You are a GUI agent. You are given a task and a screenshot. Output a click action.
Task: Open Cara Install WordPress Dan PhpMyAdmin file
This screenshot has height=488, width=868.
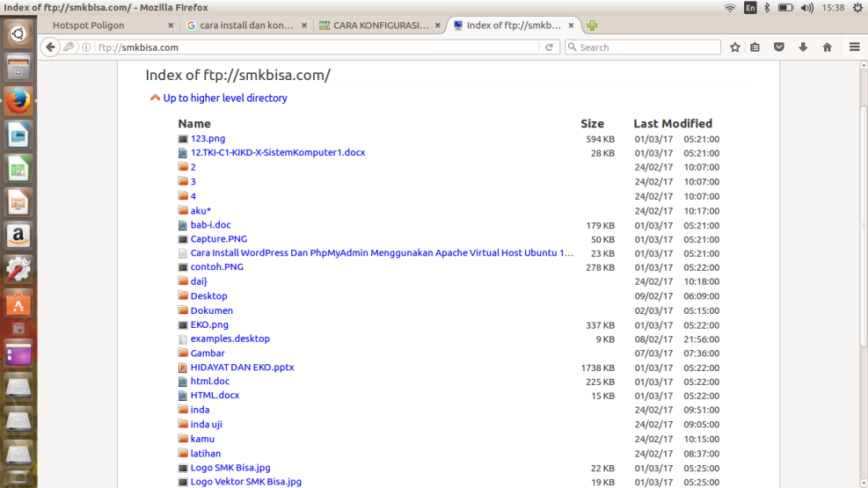(x=382, y=253)
